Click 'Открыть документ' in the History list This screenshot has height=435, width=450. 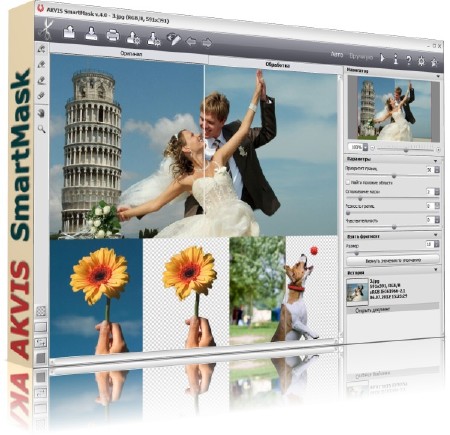[373, 310]
